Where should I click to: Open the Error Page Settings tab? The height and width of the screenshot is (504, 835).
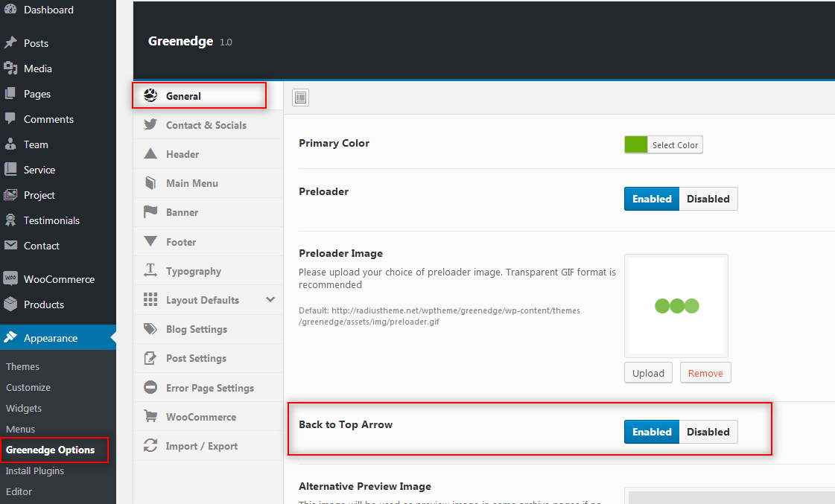coord(209,388)
